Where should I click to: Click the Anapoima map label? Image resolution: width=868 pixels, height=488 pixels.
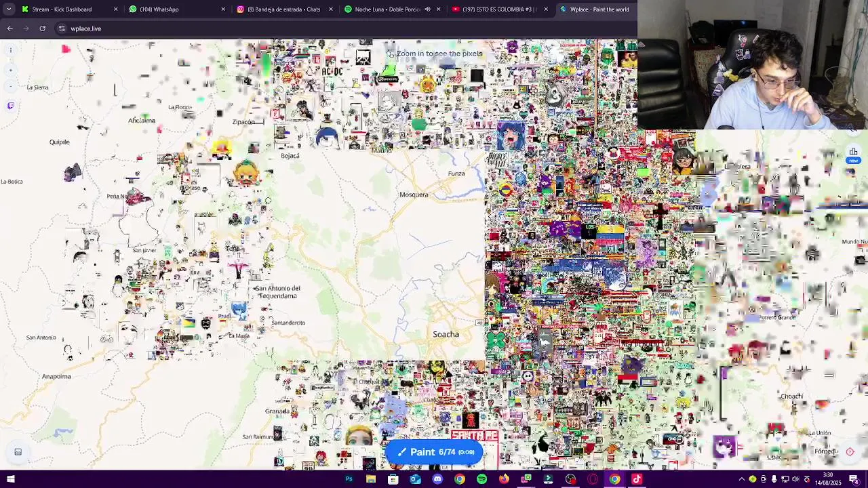(x=56, y=376)
